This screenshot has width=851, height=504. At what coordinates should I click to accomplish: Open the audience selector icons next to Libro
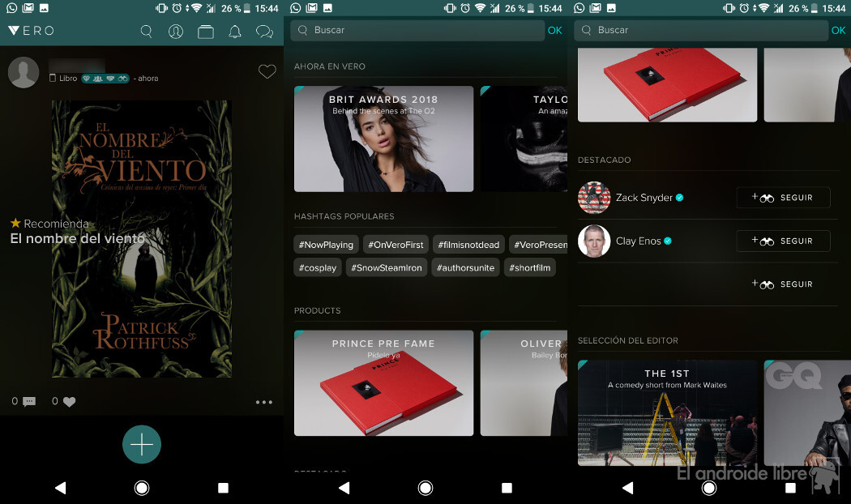pyautogui.click(x=105, y=78)
